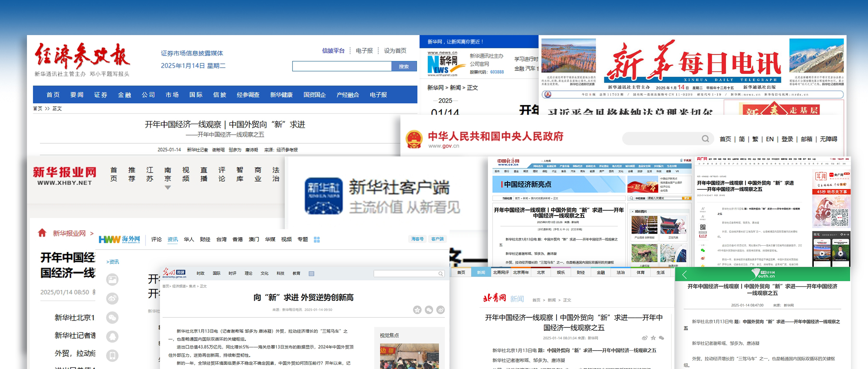
Task: Click the Weibo share icon on 光明网 article
Action: coord(441,310)
